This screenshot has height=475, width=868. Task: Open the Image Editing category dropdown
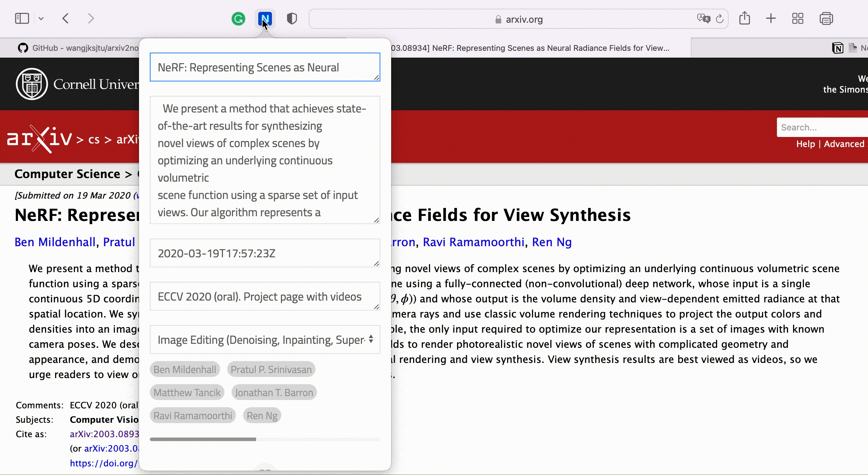point(265,340)
